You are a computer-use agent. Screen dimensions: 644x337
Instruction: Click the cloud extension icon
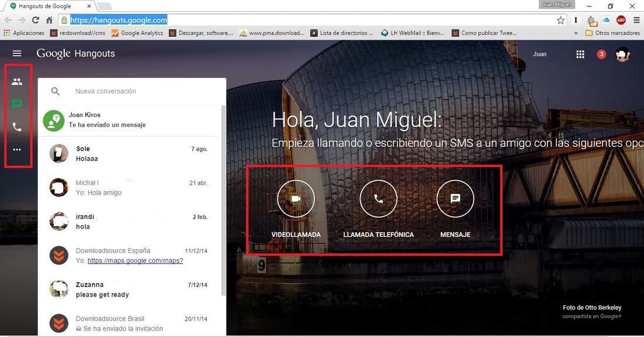click(x=606, y=20)
